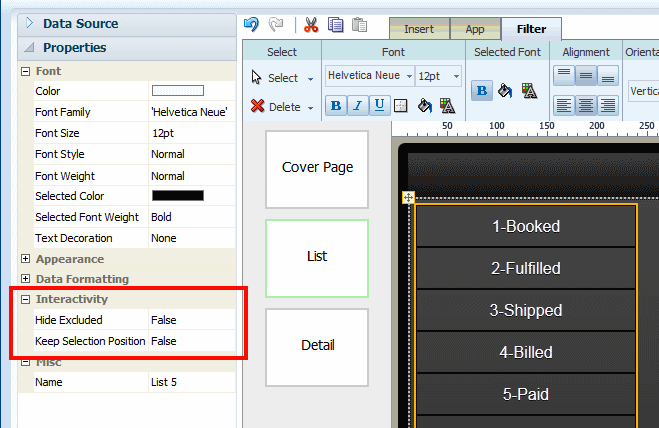
Task: Set vertical alignment to bottom
Action: pos(608,76)
